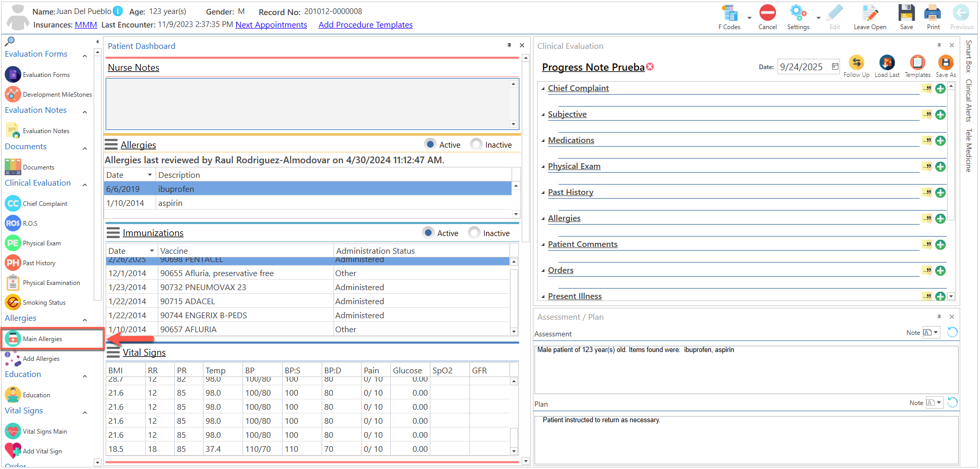Screen dimensions: 980x469
Task: Open Next Appointments link
Action: [x=271, y=24]
